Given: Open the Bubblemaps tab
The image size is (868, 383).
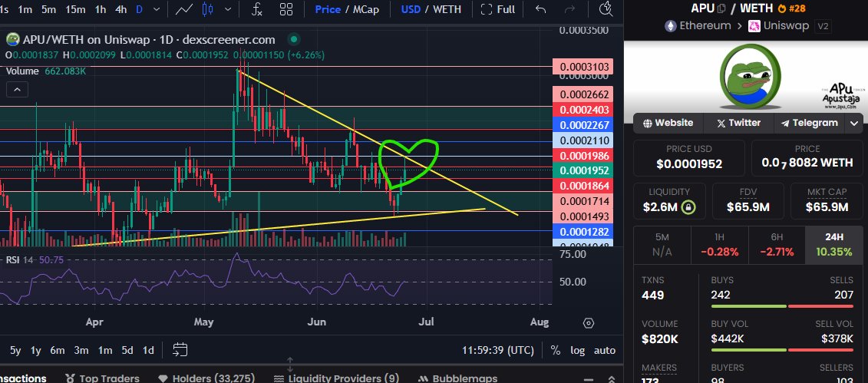Looking at the screenshot, I should click(x=460, y=378).
